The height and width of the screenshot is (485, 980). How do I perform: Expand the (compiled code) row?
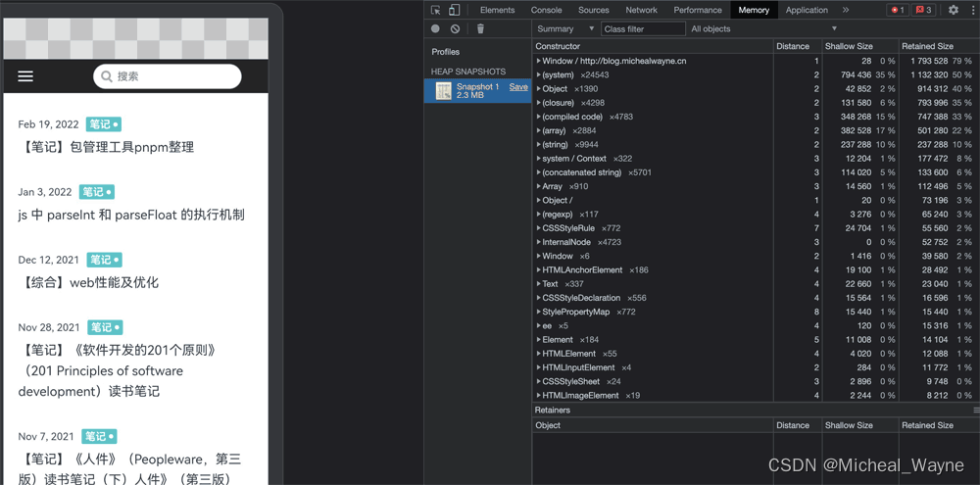[x=539, y=117]
